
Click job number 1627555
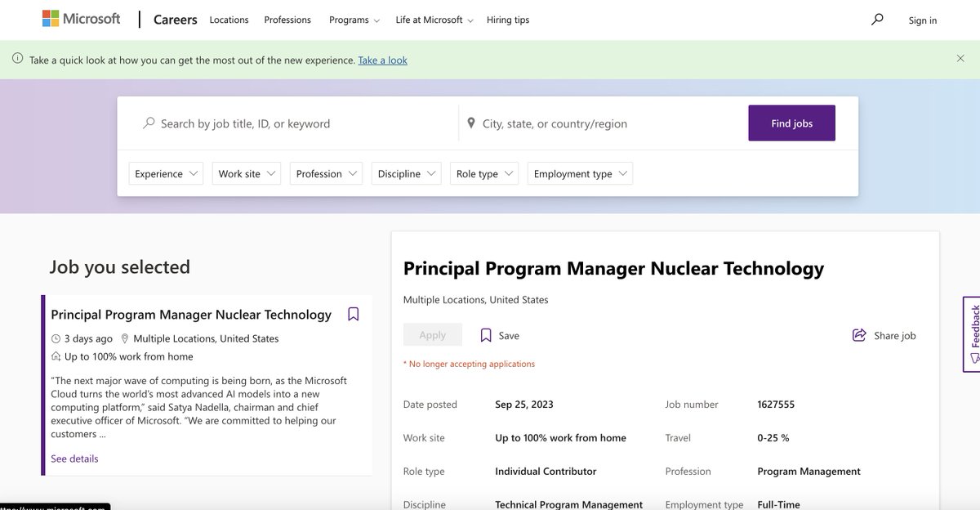point(776,405)
